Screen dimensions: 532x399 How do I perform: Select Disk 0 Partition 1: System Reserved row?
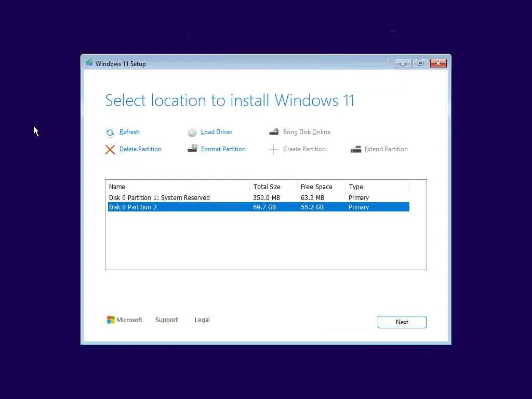point(259,197)
